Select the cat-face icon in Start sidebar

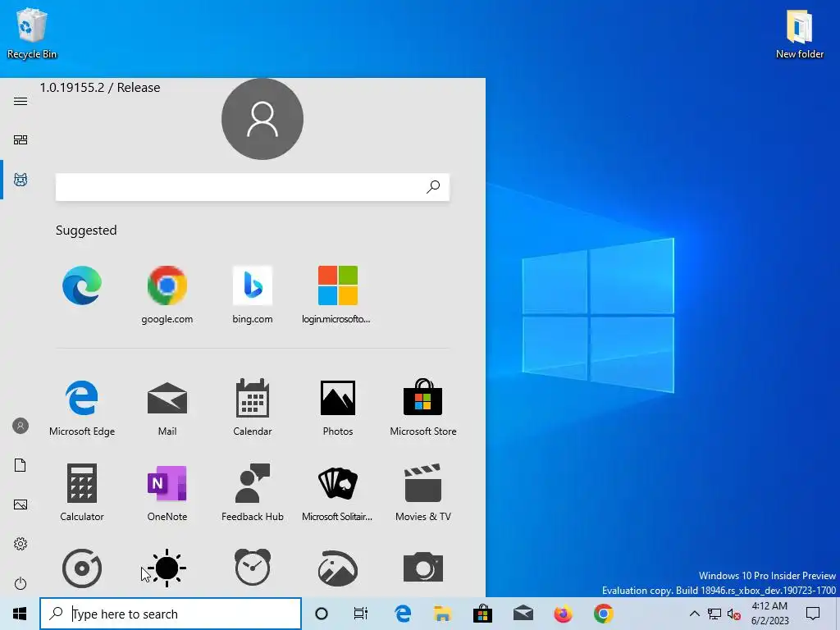click(x=21, y=180)
